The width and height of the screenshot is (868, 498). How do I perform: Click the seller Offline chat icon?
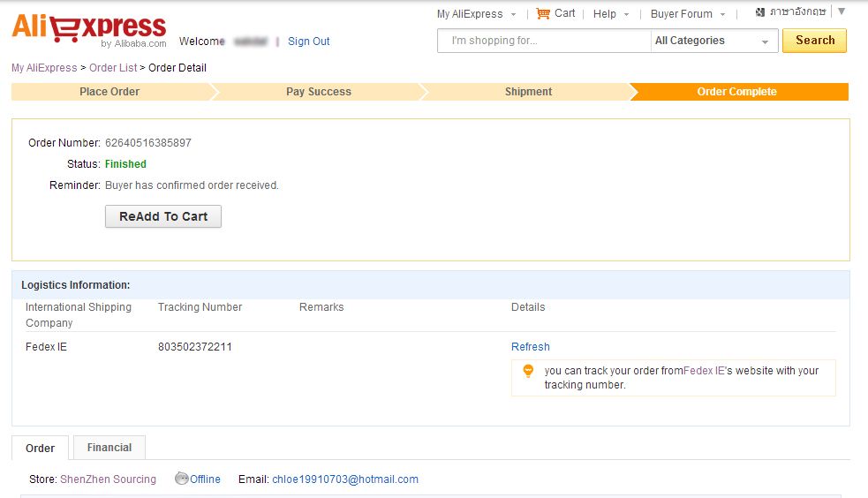(182, 479)
